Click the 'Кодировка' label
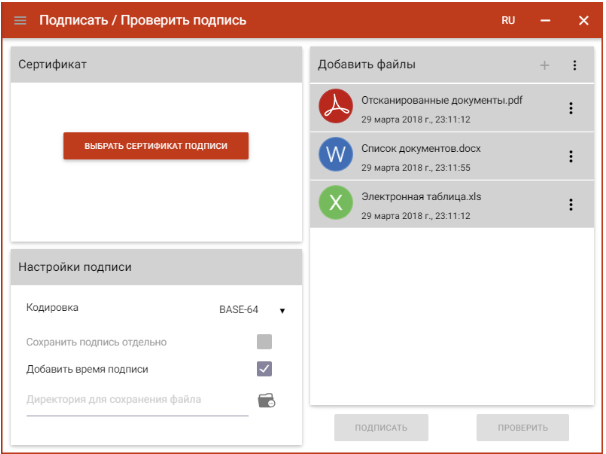Image resolution: width=606 pixels, height=454 pixels. click(52, 308)
